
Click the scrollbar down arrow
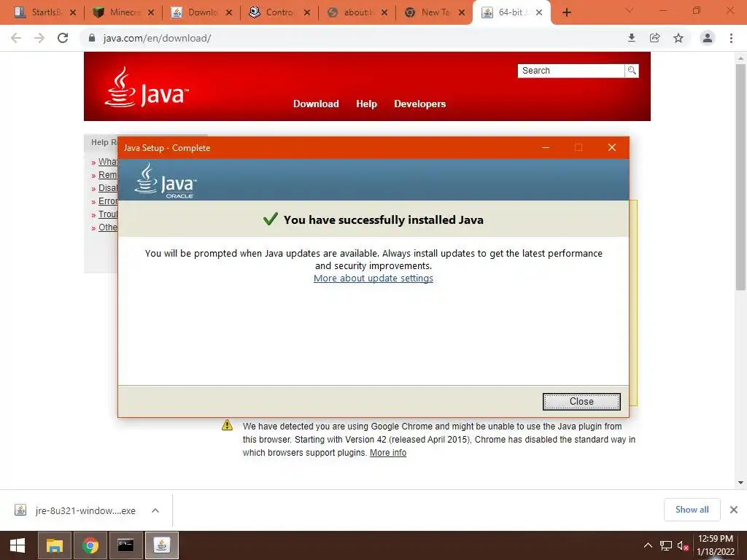pos(740,483)
